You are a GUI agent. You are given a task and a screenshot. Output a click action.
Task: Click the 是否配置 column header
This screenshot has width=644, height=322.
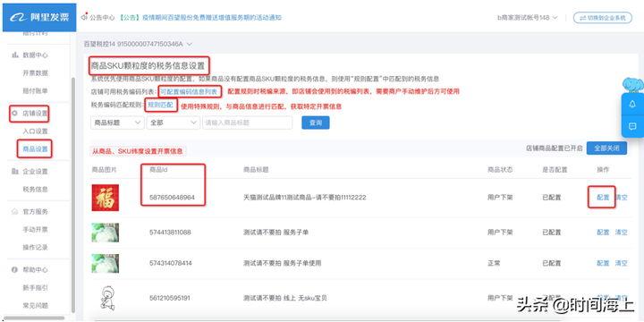[x=555, y=170]
